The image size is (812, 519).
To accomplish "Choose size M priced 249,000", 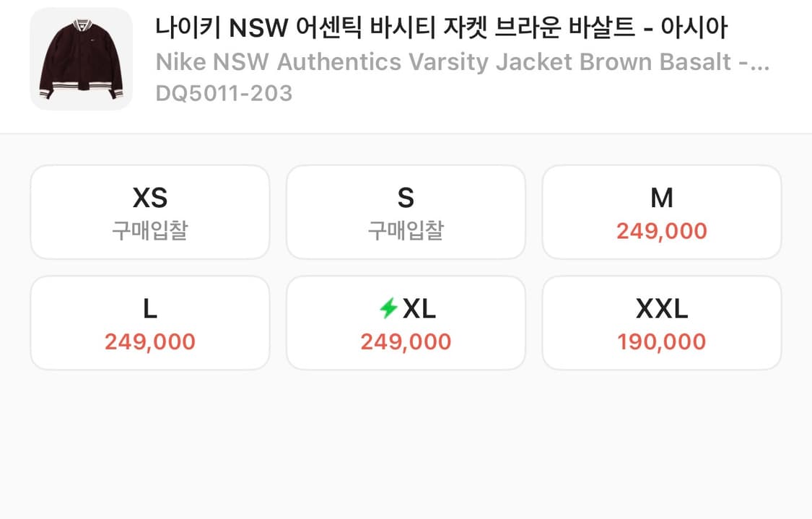I will (x=661, y=211).
